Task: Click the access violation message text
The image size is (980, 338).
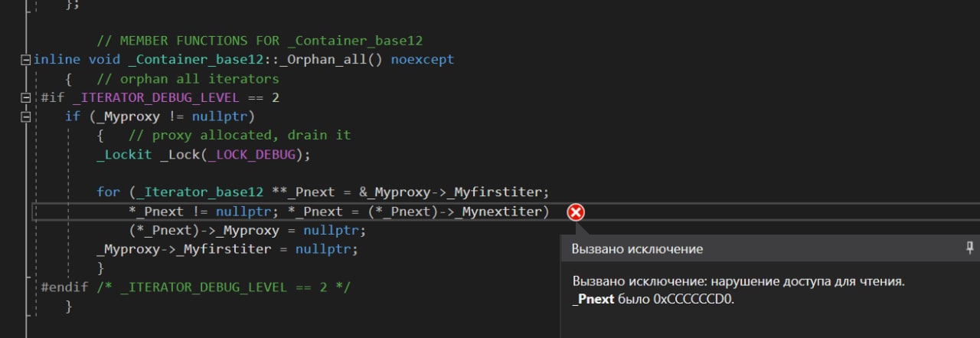Action: [739, 281]
